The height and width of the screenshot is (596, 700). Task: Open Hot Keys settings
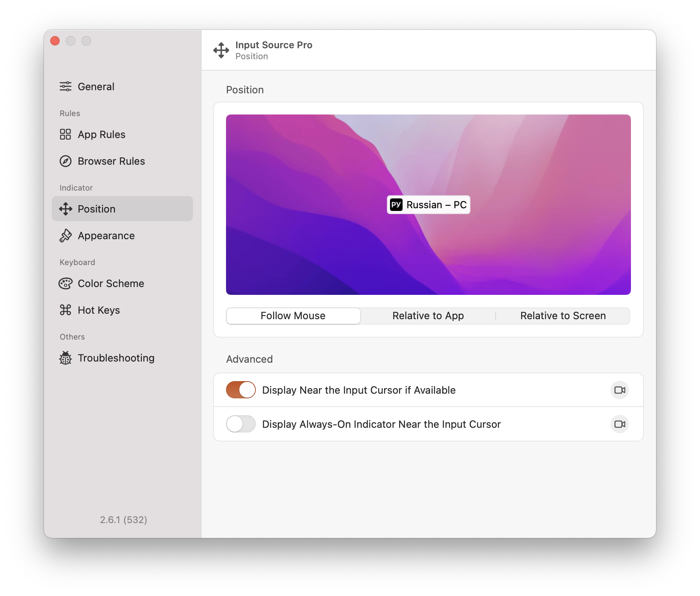(122, 310)
